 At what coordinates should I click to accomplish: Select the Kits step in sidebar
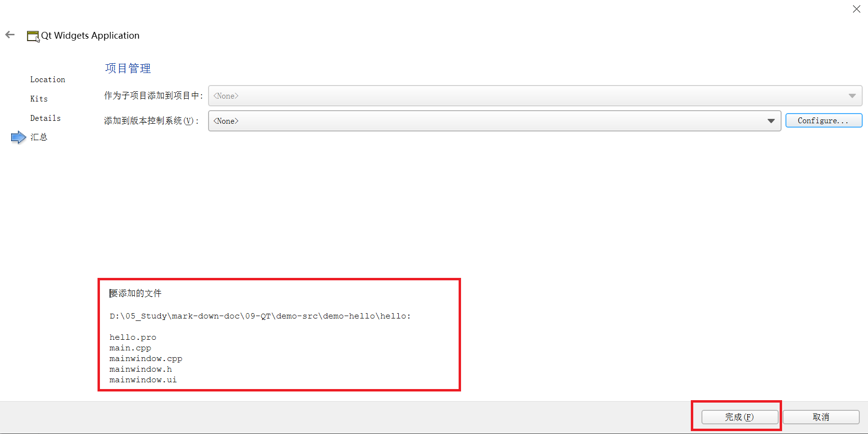pos(39,99)
